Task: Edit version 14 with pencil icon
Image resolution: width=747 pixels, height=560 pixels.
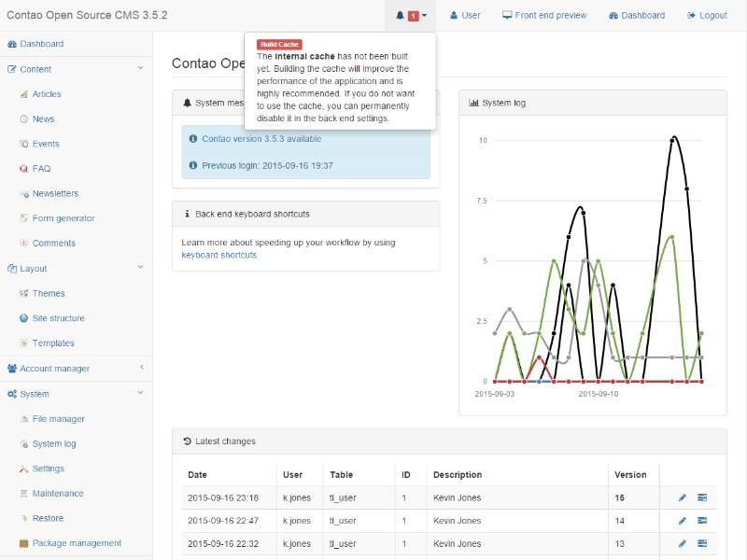Action: 683,521
